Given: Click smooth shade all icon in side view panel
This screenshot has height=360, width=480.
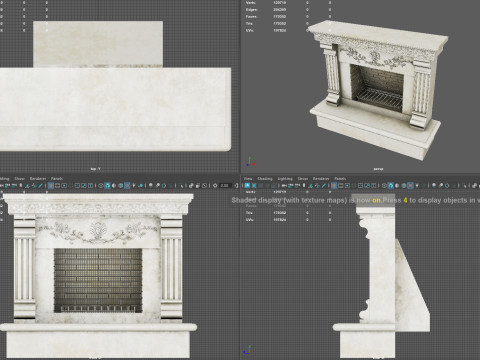Looking at the screenshot, I should [x=391, y=185].
